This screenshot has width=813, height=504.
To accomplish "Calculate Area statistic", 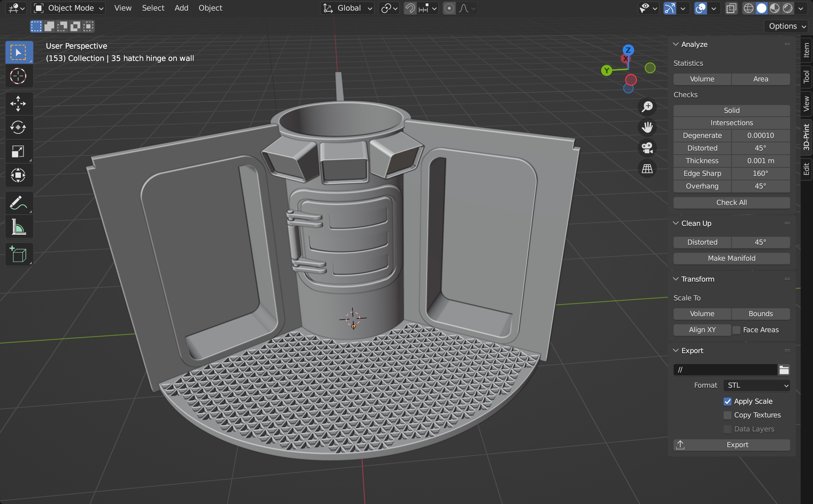I will tap(761, 79).
